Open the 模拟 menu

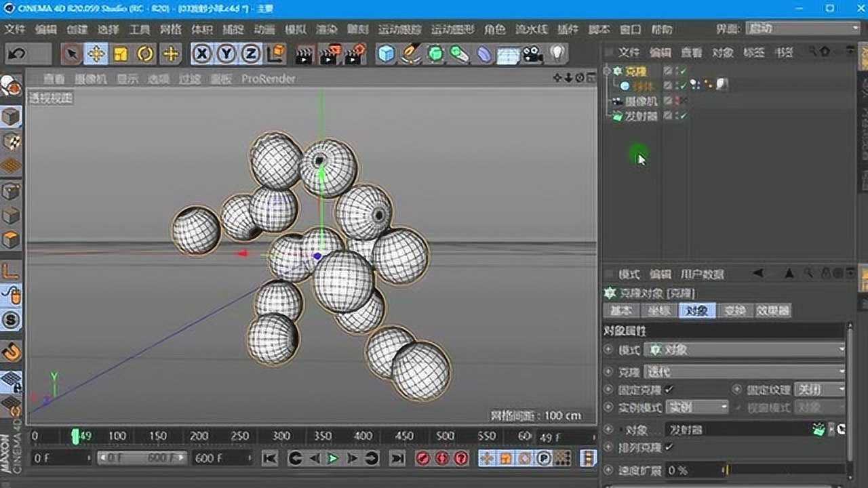tap(296, 30)
